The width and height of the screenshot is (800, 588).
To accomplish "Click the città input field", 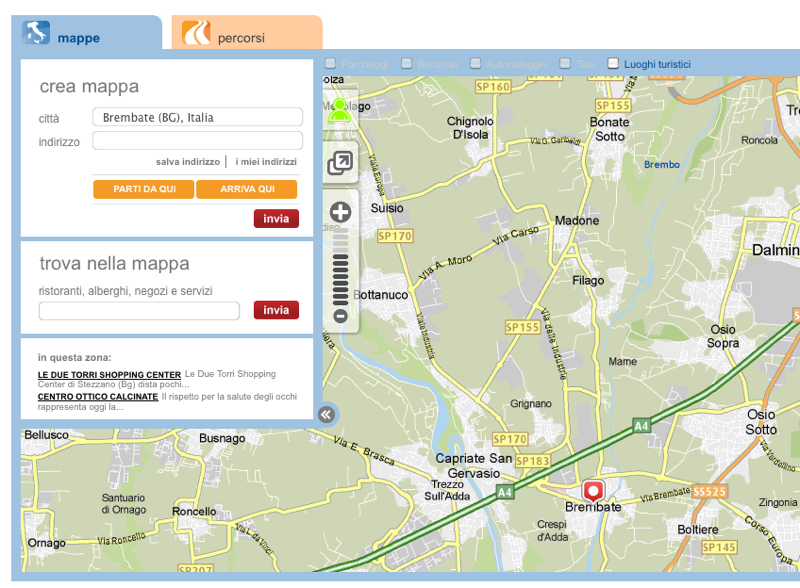I will point(197,117).
